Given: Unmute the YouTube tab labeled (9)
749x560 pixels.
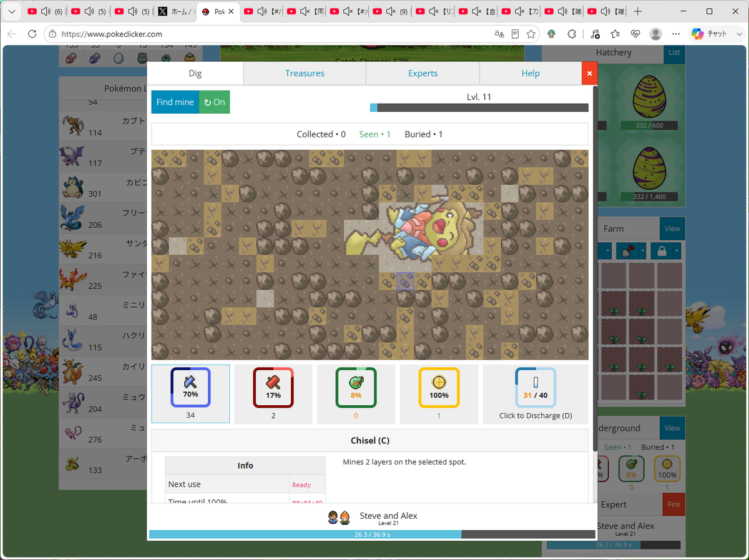Looking at the screenshot, I should click(391, 11).
